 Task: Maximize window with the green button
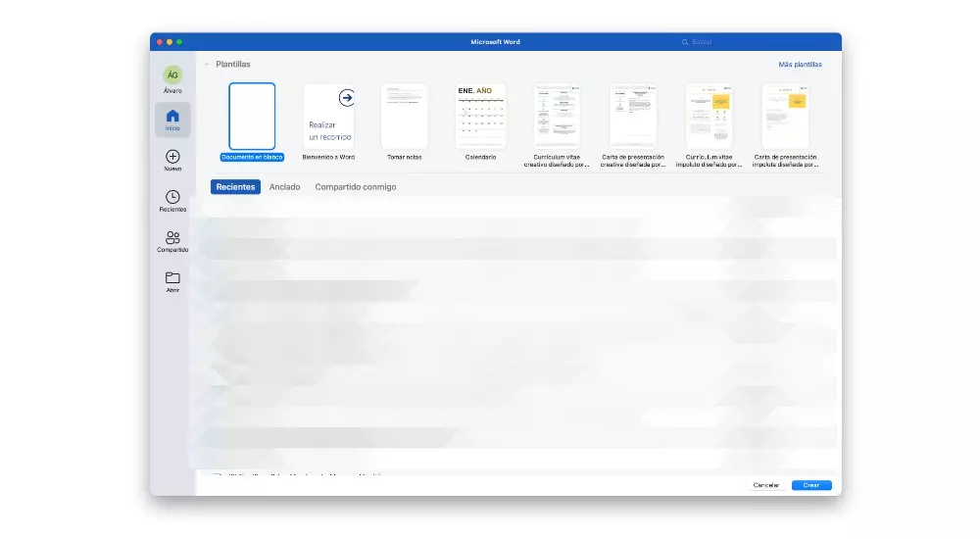(179, 42)
